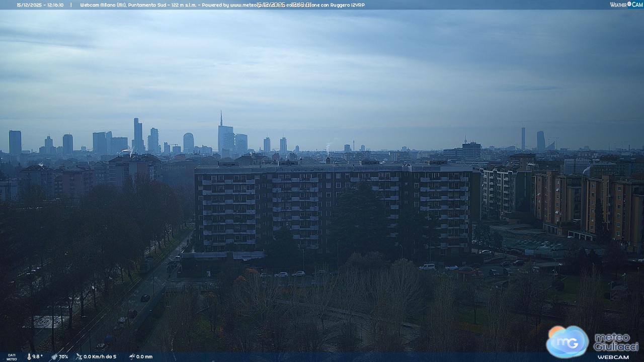Screen dimensions: 644x362
Task: Click the mG cloud logo
Action: (x=567, y=342)
